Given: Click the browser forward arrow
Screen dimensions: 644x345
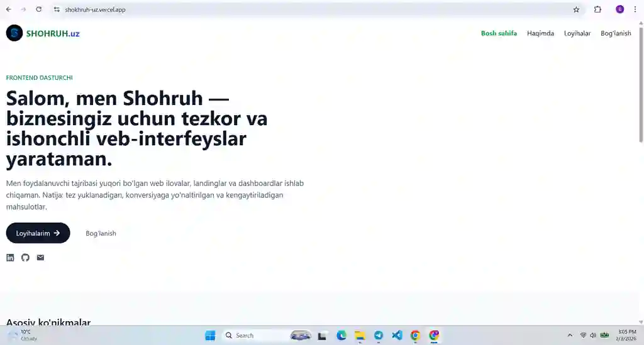Looking at the screenshot, I should click(23, 9).
